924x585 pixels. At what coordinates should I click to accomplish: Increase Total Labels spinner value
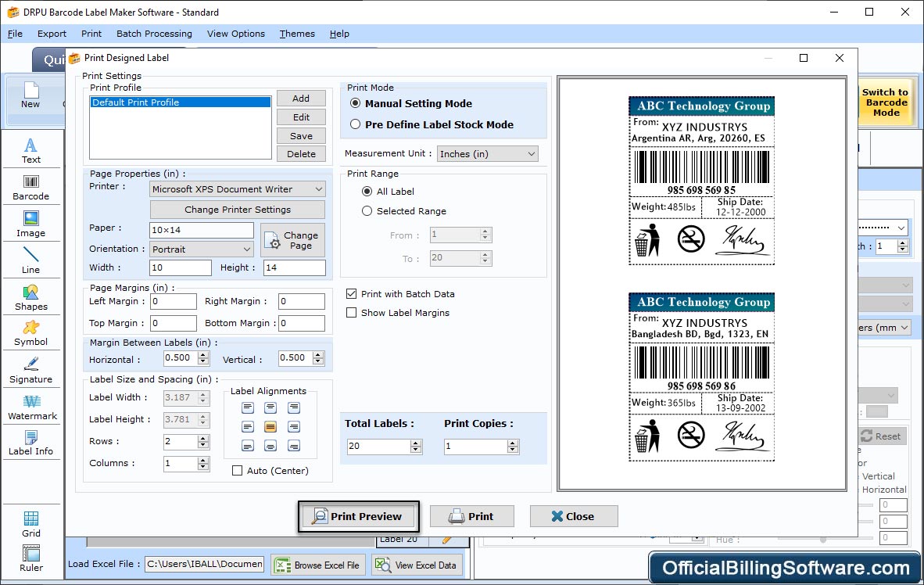tap(416, 443)
